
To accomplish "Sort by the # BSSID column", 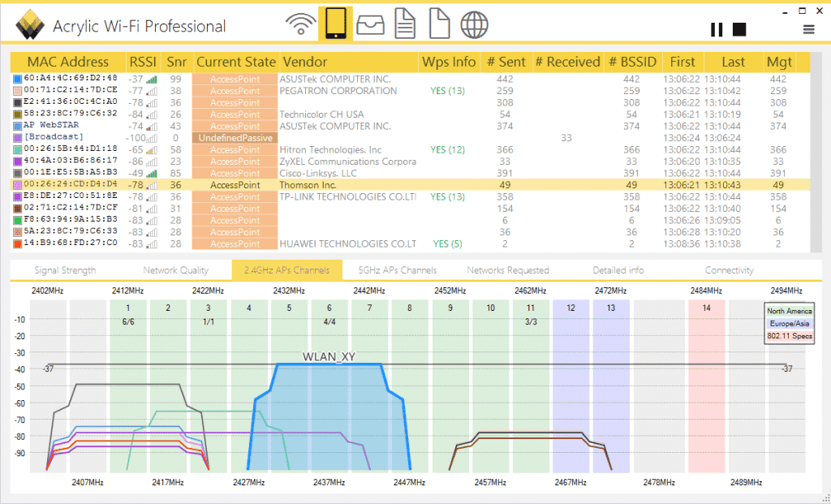I will (x=632, y=62).
